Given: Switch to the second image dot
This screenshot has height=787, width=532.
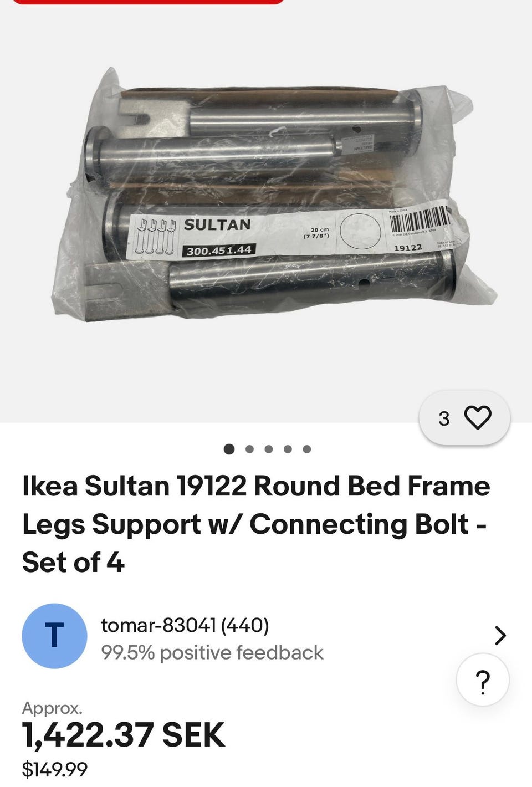Looking at the screenshot, I should click(x=249, y=449).
